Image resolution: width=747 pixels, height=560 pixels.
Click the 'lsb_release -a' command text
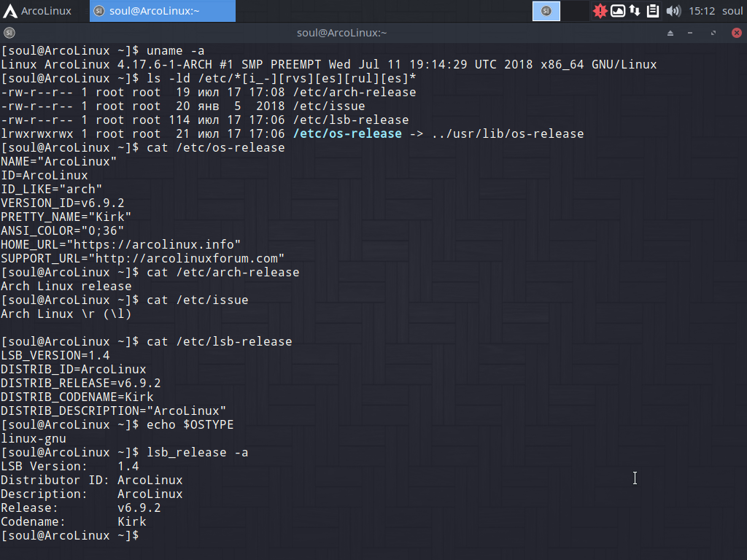(x=197, y=452)
